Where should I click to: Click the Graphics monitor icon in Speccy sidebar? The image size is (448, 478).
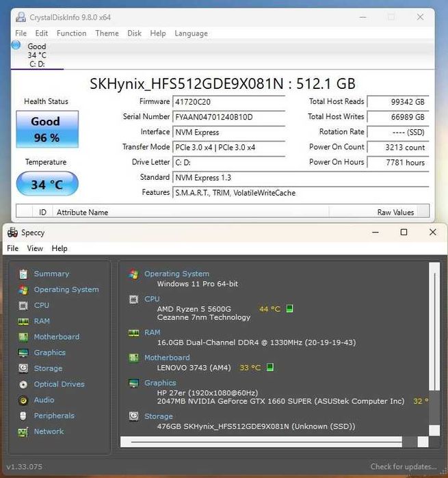[x=23, y=353]
